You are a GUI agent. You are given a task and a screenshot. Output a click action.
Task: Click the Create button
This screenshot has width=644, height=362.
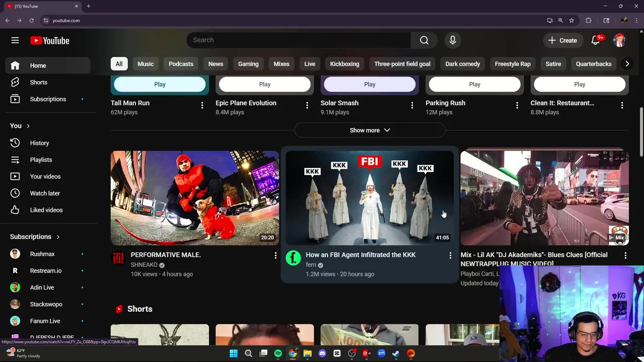(562, 40)
